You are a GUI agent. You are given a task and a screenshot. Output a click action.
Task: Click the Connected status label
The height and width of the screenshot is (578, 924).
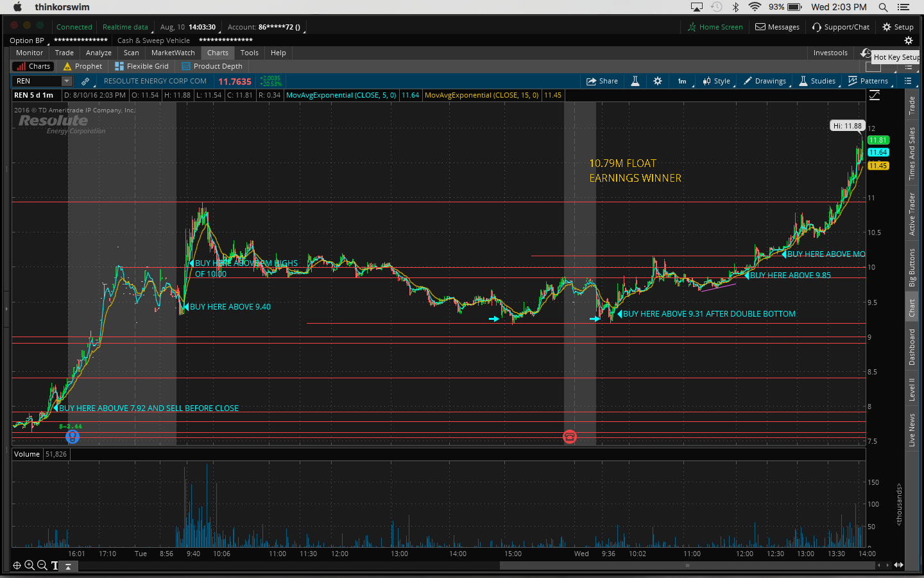74,27
